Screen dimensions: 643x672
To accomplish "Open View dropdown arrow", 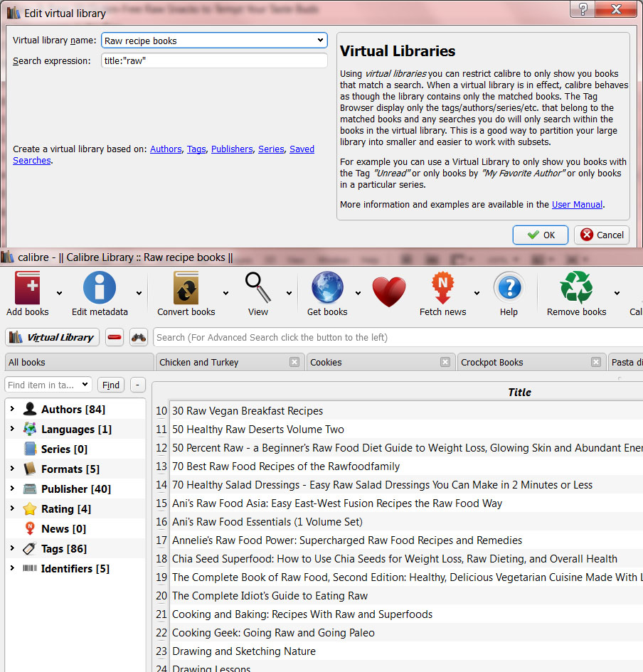I will pos(289,293).
